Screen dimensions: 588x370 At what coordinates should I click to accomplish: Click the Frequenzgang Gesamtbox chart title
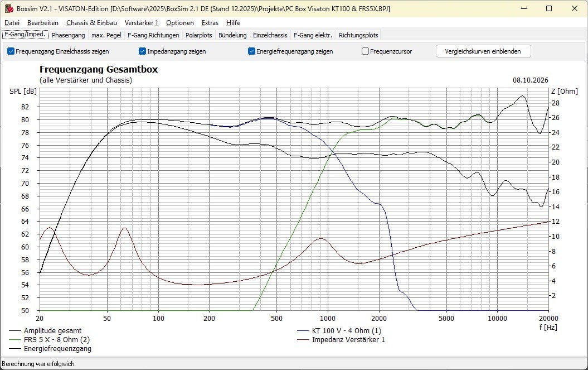click(99, 70)
